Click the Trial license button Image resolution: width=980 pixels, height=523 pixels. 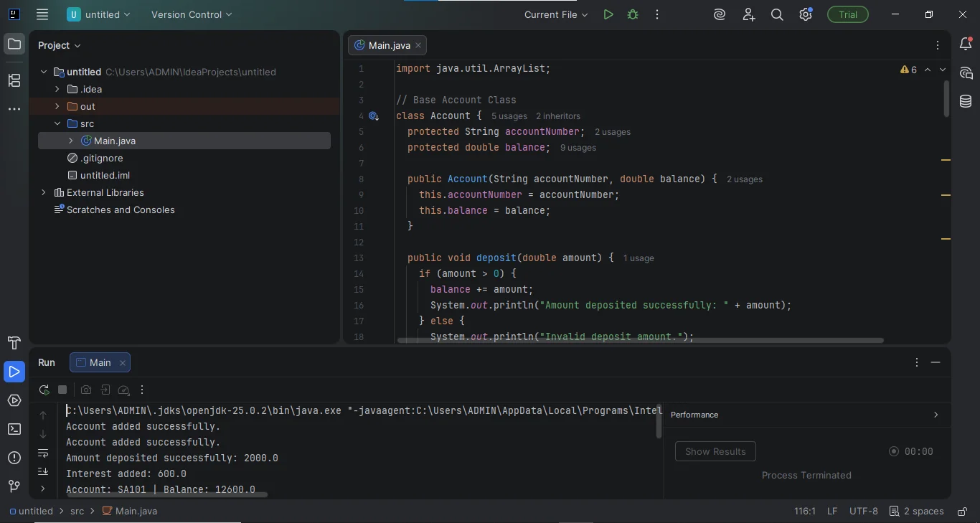848,14
